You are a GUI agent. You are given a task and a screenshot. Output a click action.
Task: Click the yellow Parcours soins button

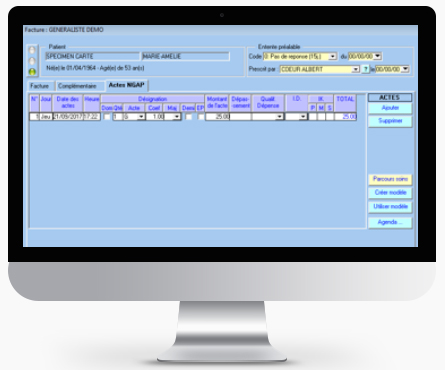(x=390, y=179)
